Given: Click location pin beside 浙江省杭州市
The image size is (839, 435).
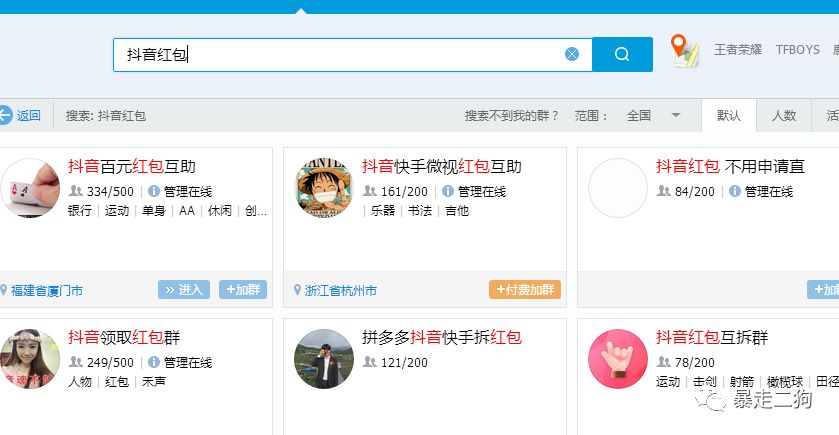Looking at the screenshot, I should [298, 290].
